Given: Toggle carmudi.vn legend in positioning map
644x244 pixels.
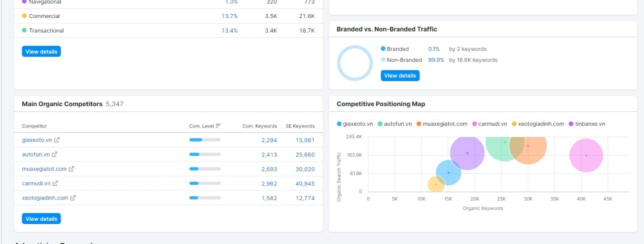Looking at the screenshot, I should pyautogui.click(x=489, y=124).
